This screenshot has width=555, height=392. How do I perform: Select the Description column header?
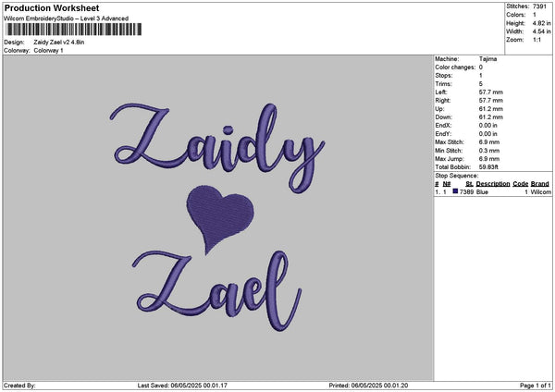pyautogui.click(x=493, y=184)
